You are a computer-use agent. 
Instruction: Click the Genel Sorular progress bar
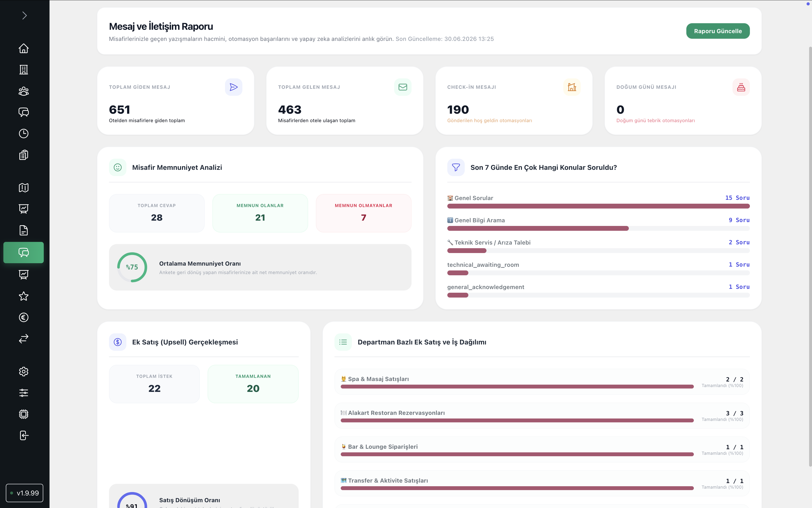click(x=598, y=206)
